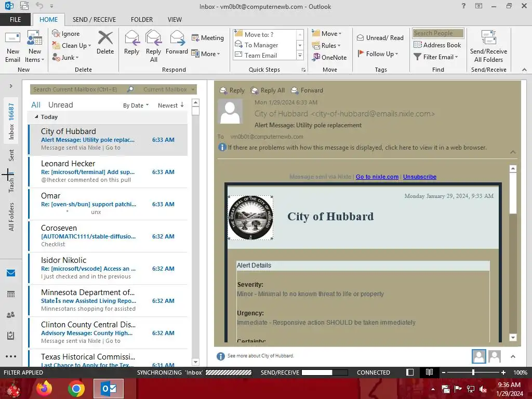Collapse the Today group
Image resolution: width=532 pixels, height=399 pixels.
36,117
